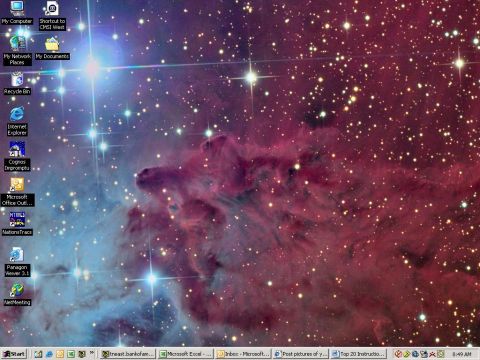
Task: Click the network computers tray icon
Action: 424,354
